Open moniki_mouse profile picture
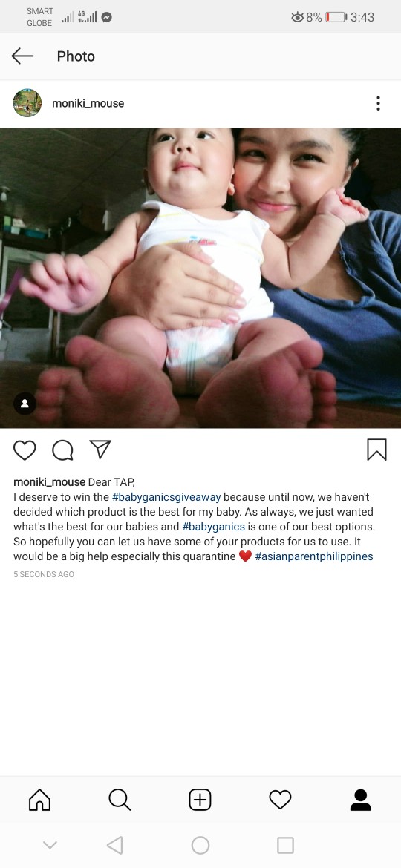Screen dimensions: 401x868 tap(27, 103)
